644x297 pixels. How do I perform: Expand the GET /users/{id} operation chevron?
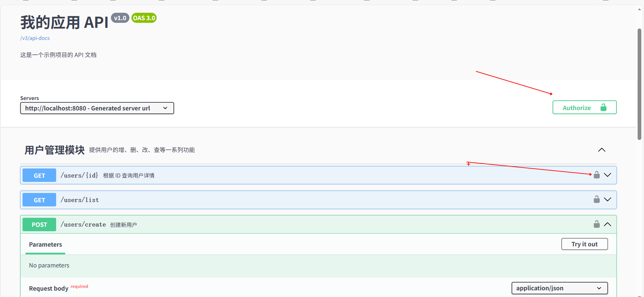607,175
